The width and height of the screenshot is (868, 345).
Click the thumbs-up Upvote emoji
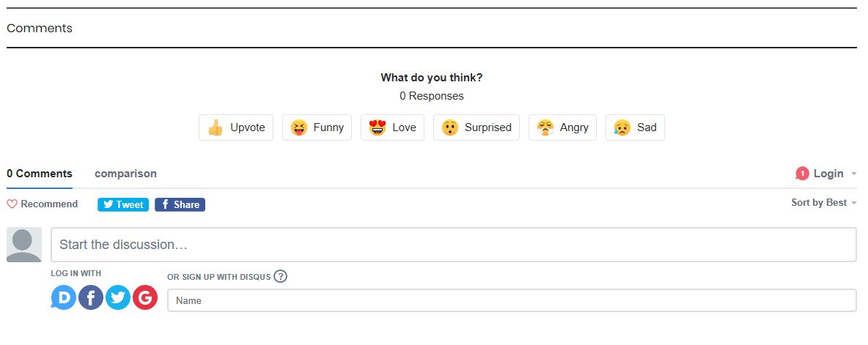tap(216, 127)
